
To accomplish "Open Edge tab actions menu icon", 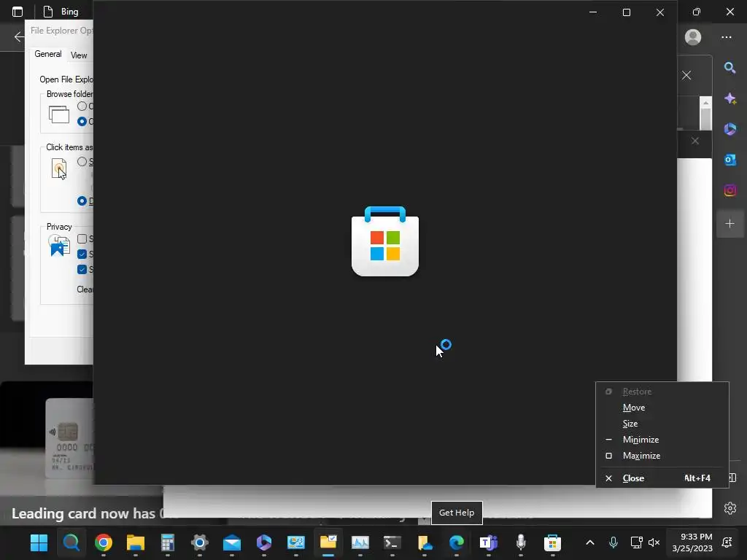I will (18, 12).
